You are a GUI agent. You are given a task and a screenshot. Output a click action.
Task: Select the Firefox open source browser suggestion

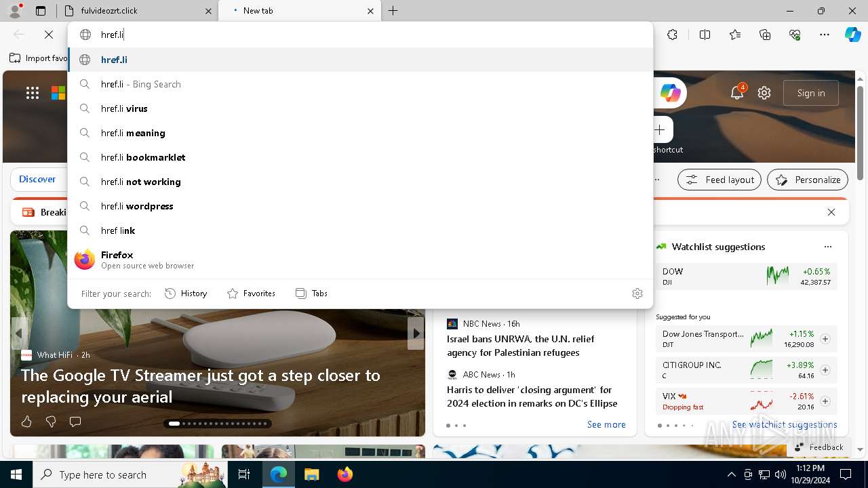point(360,260)
